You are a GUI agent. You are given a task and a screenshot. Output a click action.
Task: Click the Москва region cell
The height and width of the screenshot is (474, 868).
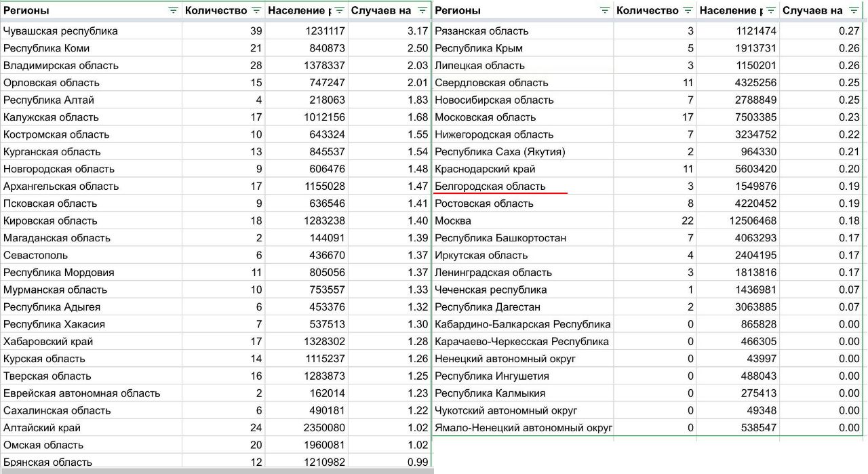coord(523,220)
